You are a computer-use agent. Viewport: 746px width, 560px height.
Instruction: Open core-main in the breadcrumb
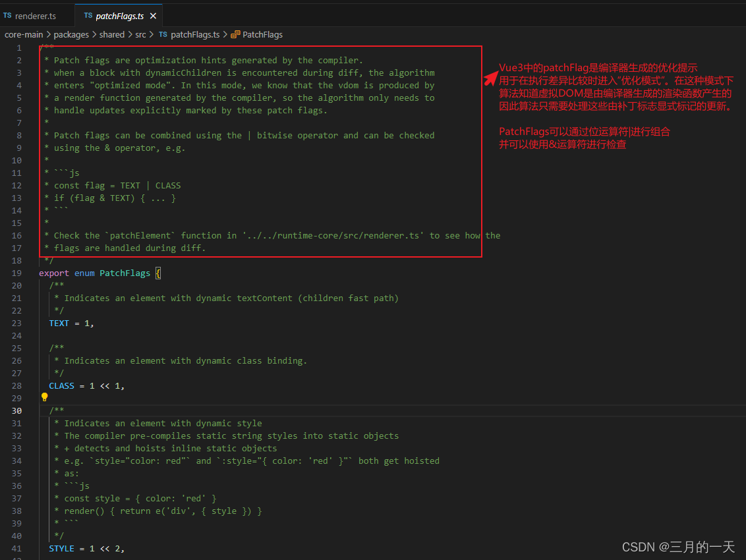(23, 35)
